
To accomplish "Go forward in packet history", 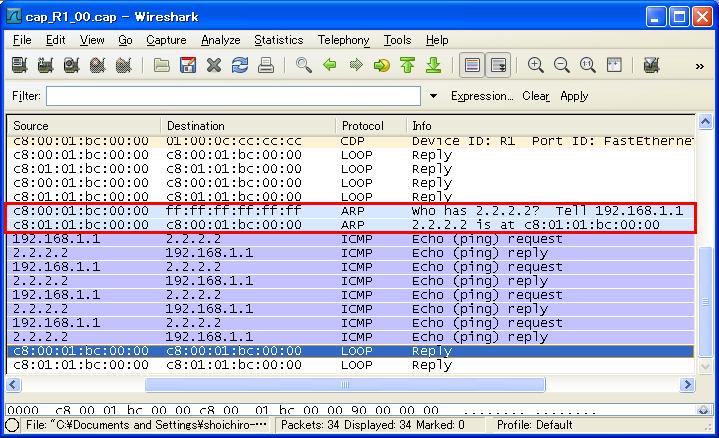I will (355, 65).
